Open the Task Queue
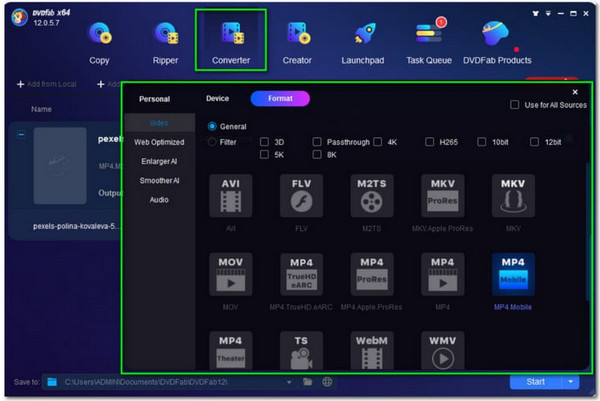The width and height of the screenshot is (600, 401). [x=429, y=40]
